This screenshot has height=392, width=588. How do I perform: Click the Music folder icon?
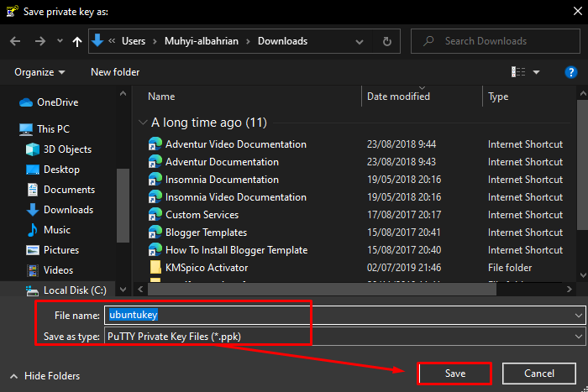pos(32,230)
